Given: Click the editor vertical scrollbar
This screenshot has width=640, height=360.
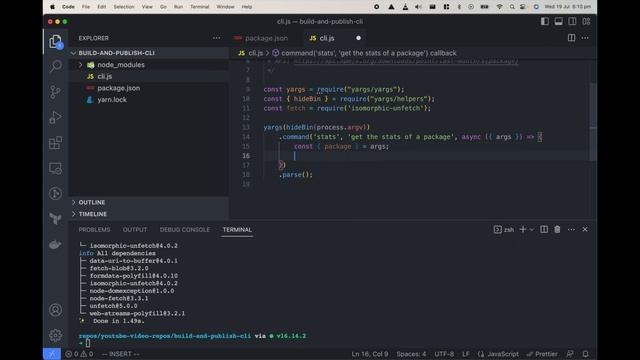Looking at the screenshot, I should tap(593, 122).
